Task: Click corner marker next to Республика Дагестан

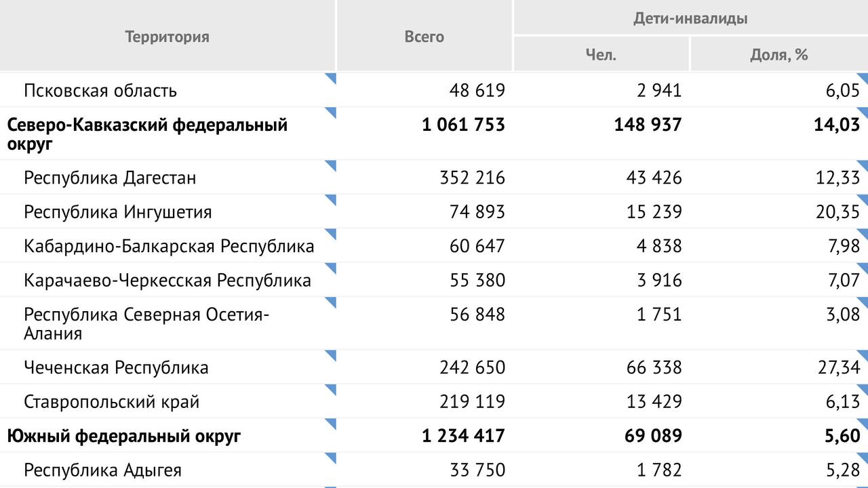Action: click(x=332, y=165)
